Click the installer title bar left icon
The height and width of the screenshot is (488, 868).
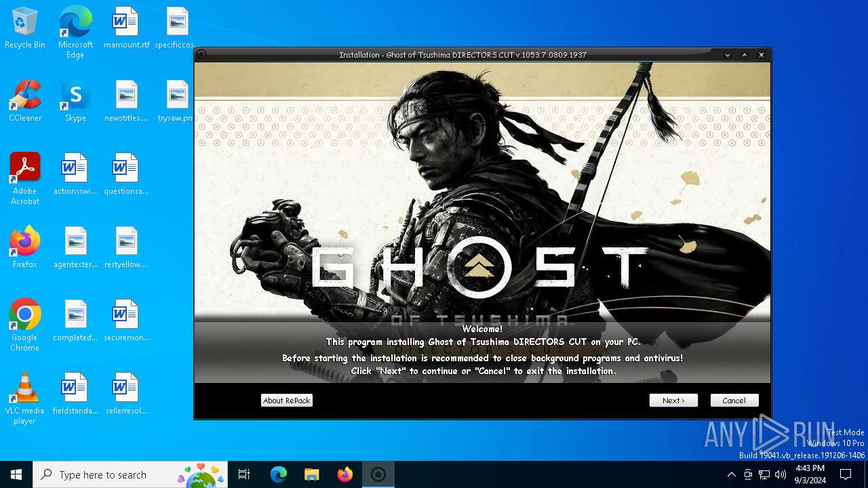[x=201, y=55]
